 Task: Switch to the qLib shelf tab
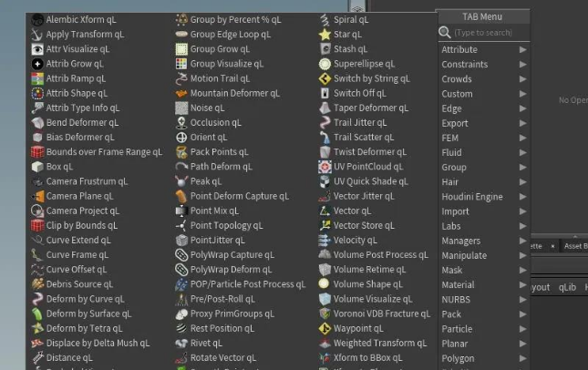pos(567,287)
